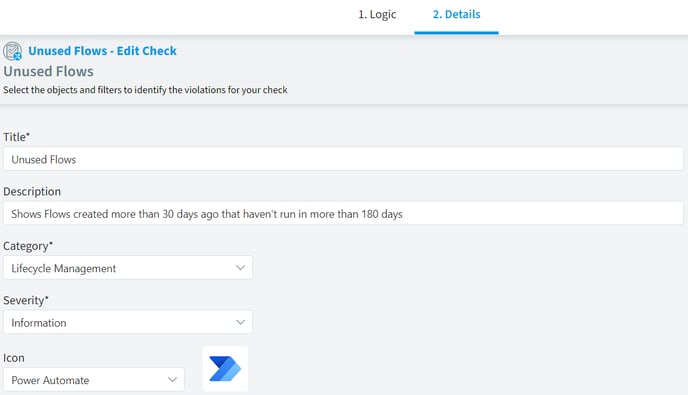Open the Lifecycle Management category selector

pos(128,267)
